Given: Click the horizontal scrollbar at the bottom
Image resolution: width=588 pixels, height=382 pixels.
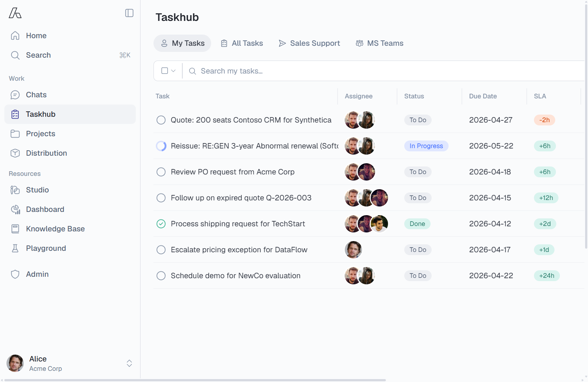Looking at the screenshot, I should click(195, 380).
